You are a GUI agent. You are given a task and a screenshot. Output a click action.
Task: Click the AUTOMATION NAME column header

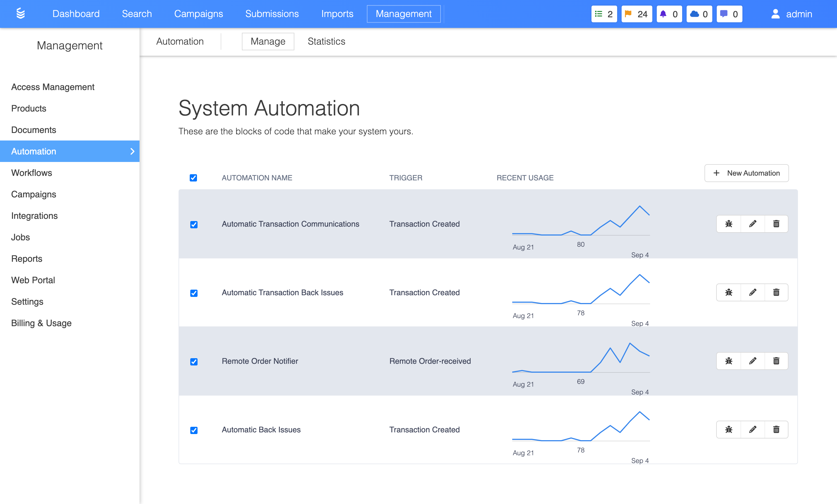pos(257,178)
